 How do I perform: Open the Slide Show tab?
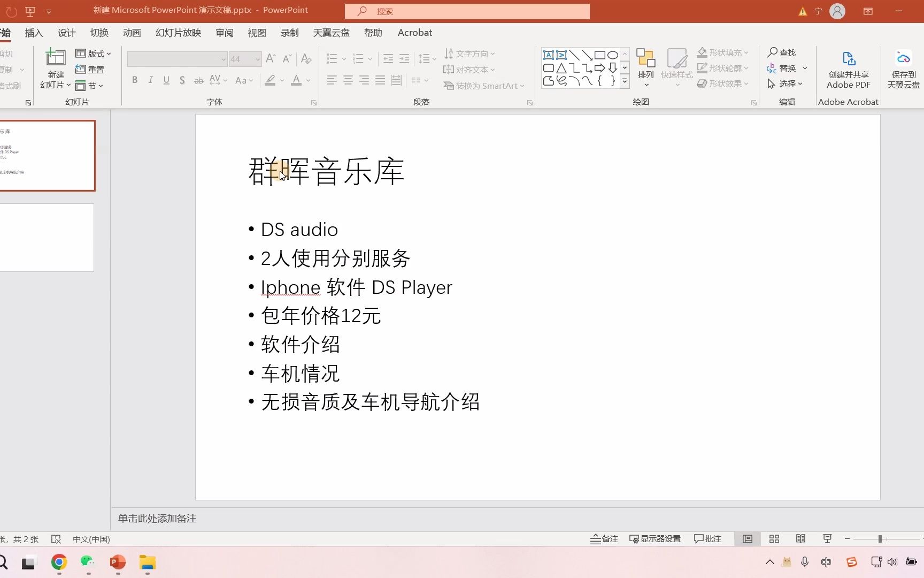(178, 33)
